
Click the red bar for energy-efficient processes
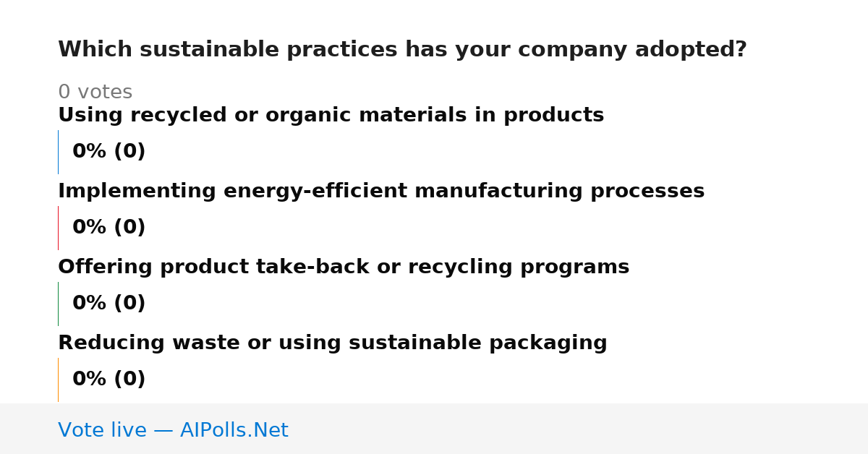pos(58,228)
